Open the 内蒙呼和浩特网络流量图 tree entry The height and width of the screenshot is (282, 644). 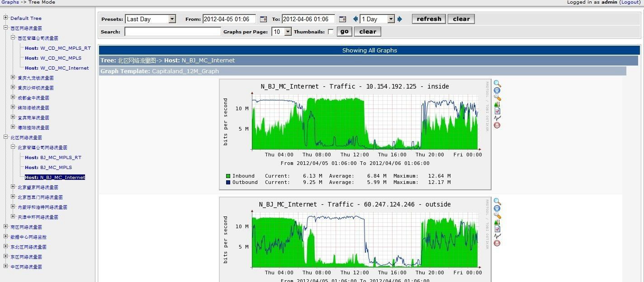43,207
